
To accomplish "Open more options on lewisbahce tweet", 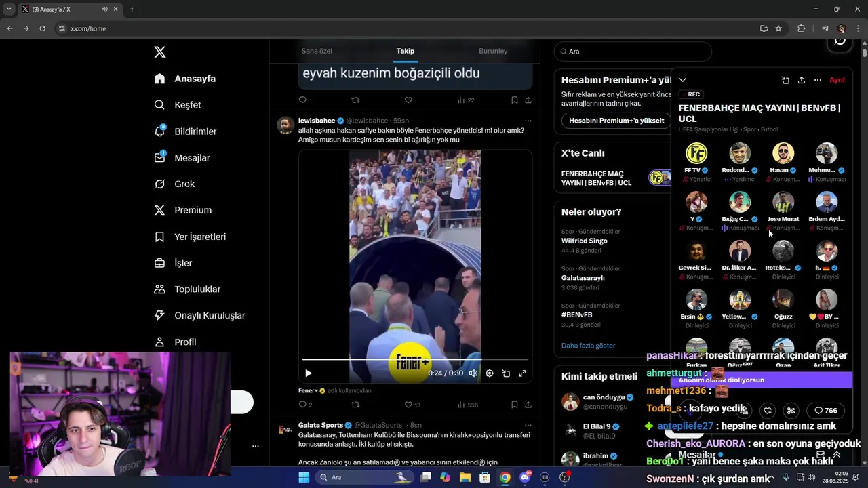I will tap(528, 121).
